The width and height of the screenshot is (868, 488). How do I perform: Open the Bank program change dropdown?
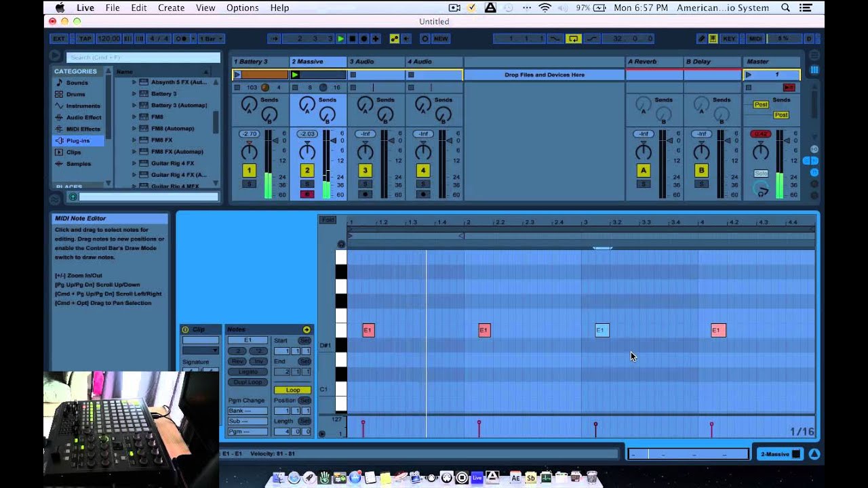(248, 411)
